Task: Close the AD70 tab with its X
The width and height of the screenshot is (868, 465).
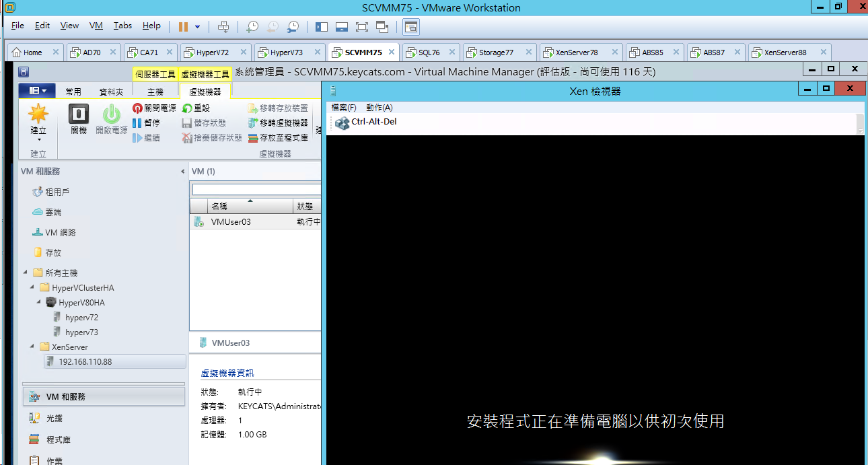Action: [113, 52]
